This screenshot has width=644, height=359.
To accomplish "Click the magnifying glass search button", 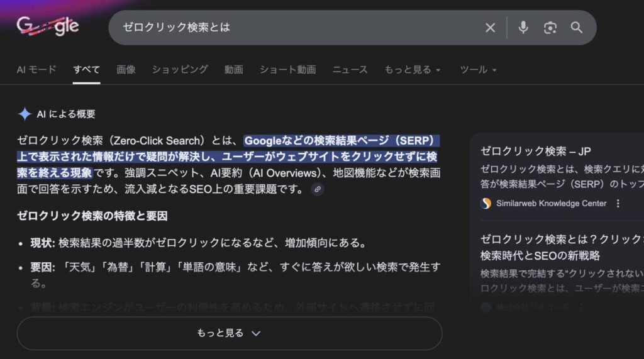I will tap(577, 28).
